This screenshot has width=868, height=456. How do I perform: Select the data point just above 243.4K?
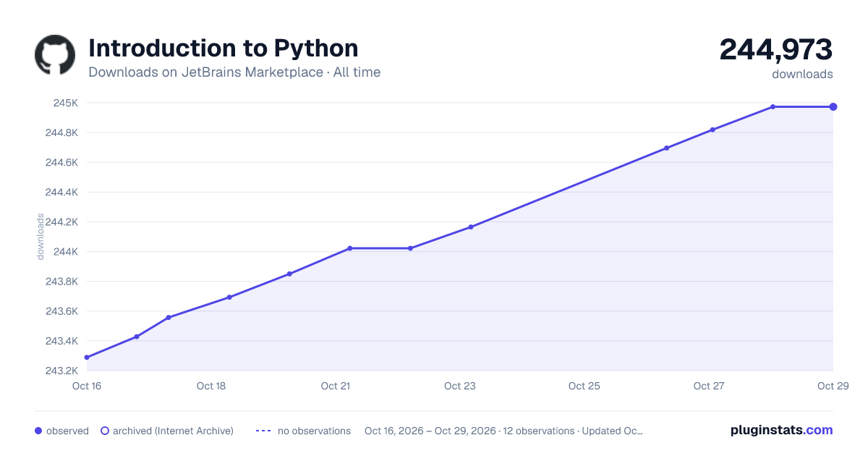click(136, 337)
